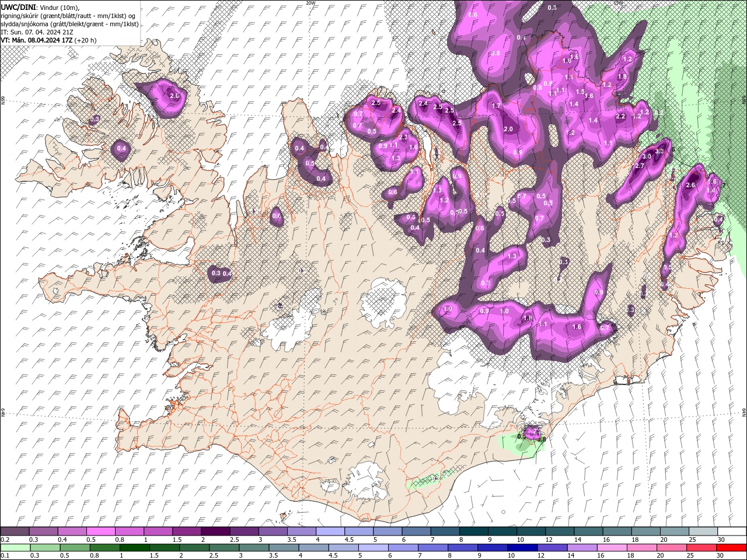Select dark green rain-scale swatch between 1 and 1.5
The height and width of the screenshot is (560, 747).
pos(134,548)
